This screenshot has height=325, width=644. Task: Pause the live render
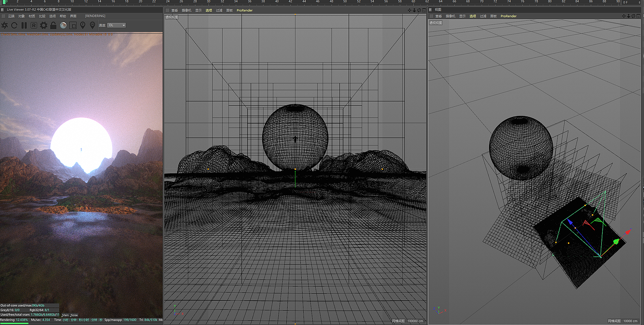[x=24, y=25]
